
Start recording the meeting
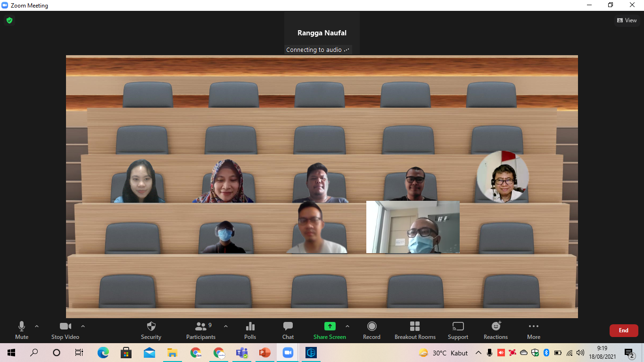click(x=372, y=330)
